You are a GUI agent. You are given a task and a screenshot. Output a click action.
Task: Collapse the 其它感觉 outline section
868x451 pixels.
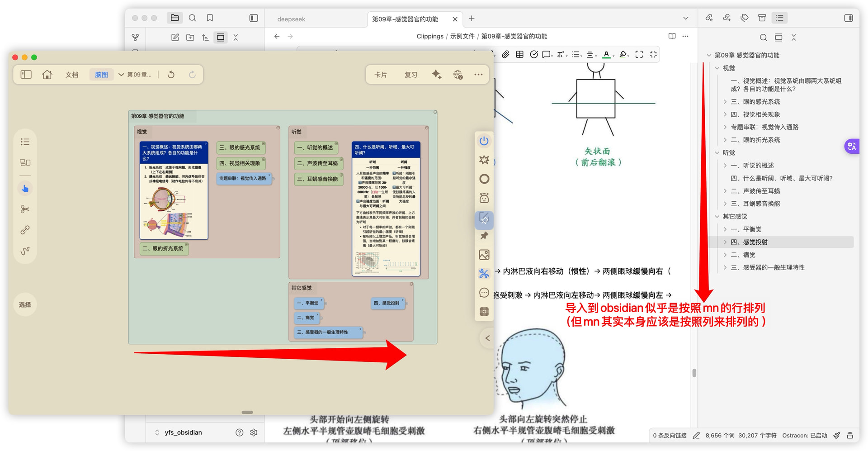pyautogui.click(x=717, y=217)
